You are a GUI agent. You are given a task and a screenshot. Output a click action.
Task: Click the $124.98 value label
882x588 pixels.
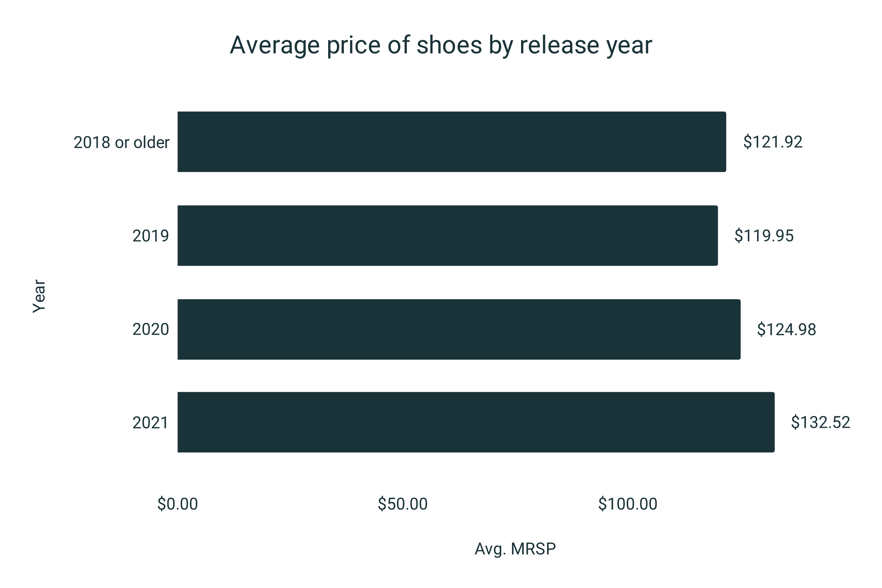786,330
